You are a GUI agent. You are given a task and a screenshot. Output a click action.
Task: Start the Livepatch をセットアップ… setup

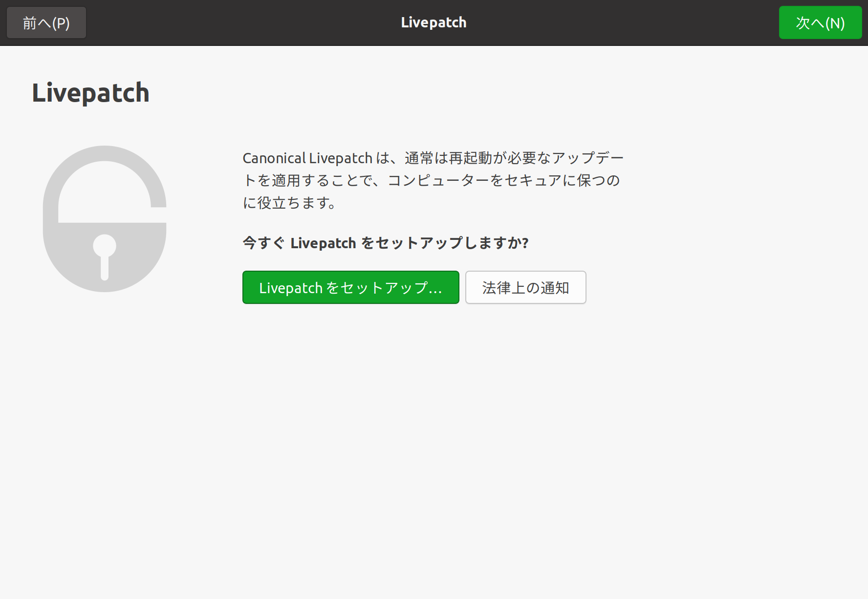tap(351, 287)
